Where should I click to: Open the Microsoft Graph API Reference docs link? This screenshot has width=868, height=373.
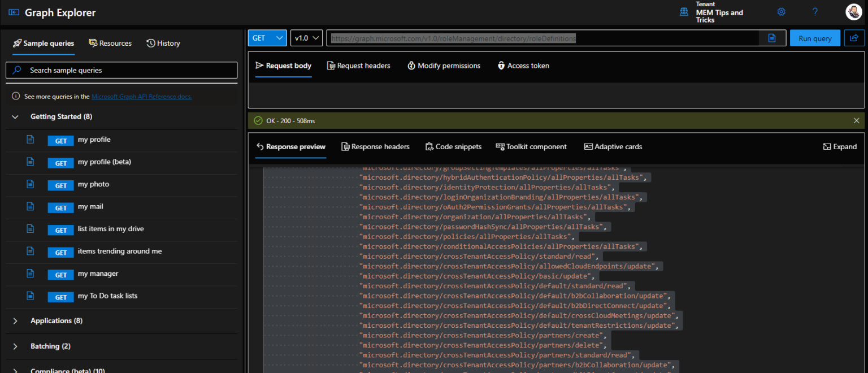point(141,96)
